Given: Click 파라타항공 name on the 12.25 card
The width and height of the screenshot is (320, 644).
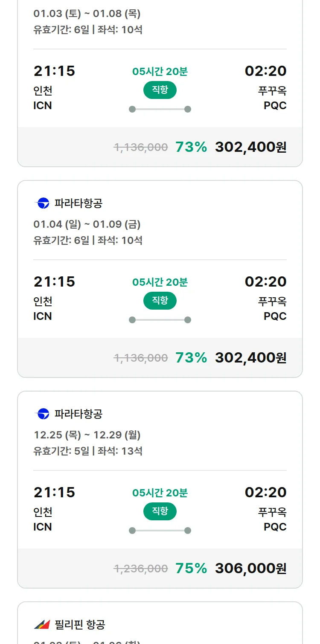Looking at the screenshot, I should coord(79,414).
